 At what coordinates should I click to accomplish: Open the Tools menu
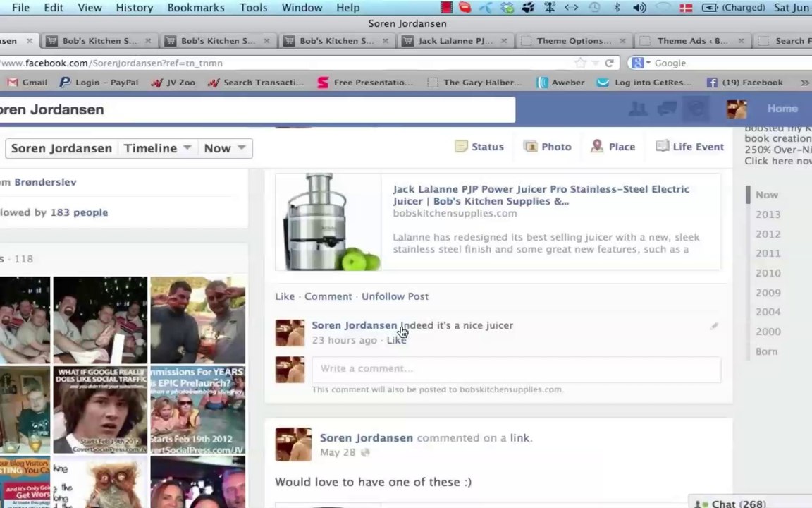point(253,7)
